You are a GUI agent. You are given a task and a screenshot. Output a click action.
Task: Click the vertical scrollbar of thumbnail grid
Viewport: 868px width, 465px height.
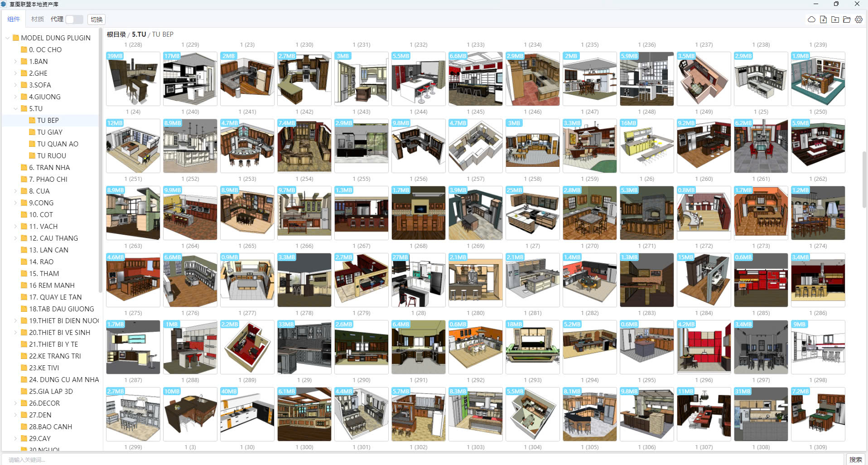tap(864, 181)
